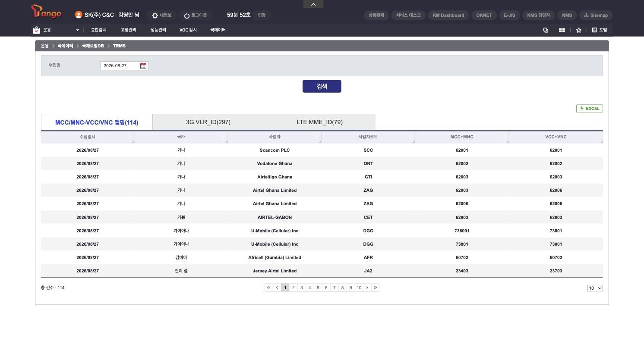Click the orange user avatar icon

click(x=78, y=15)
